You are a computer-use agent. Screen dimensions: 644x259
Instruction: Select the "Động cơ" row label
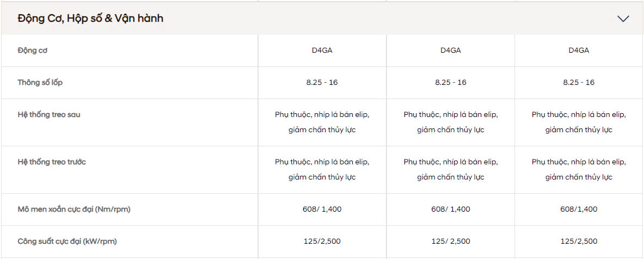[33, 51]
